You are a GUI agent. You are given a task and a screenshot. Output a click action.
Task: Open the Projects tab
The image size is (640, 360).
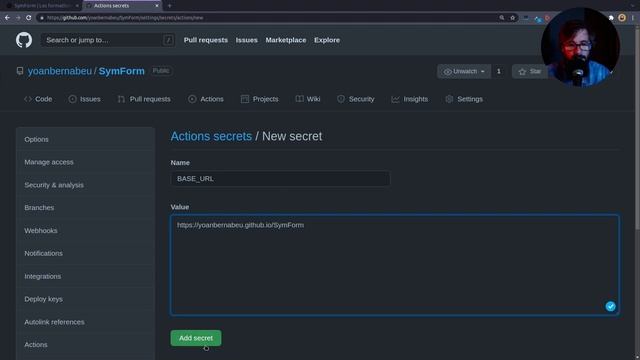[x=260, y=99]
